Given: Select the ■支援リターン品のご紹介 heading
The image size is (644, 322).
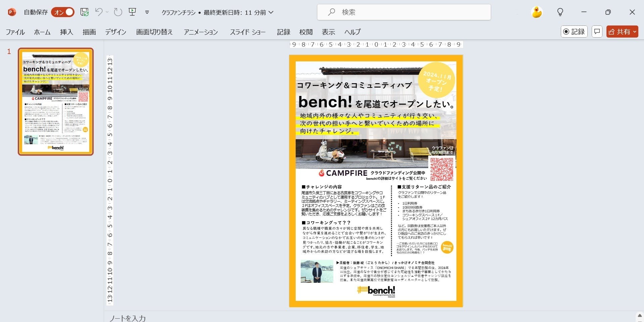Looking at the screenshot, I should [424, 187].
